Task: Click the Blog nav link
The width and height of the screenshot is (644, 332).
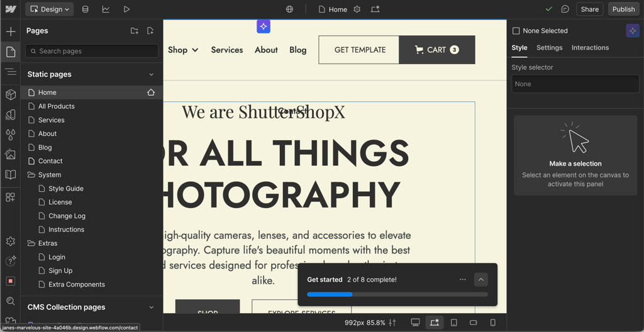Action: 297,50
